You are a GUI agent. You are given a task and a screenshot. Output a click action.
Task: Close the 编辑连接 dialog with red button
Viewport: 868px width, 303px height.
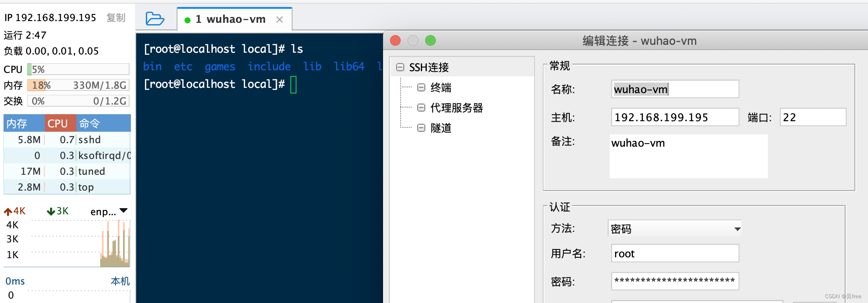395,40
